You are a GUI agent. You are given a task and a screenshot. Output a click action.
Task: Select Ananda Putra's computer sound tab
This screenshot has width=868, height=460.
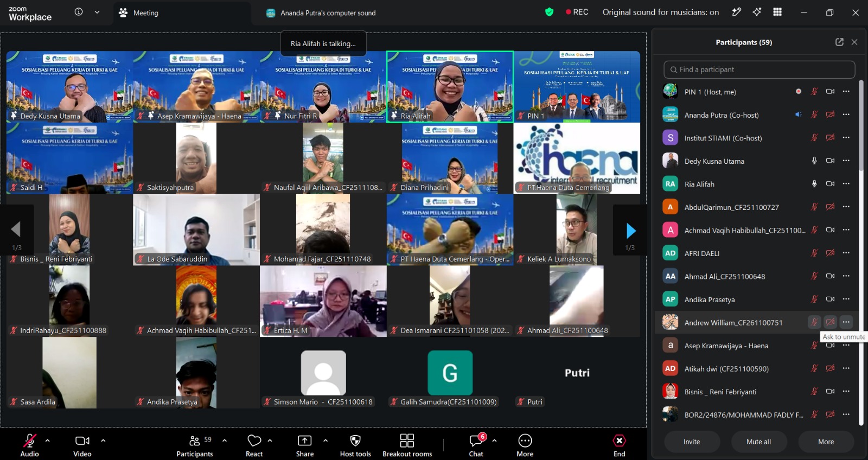click(321, 12)
